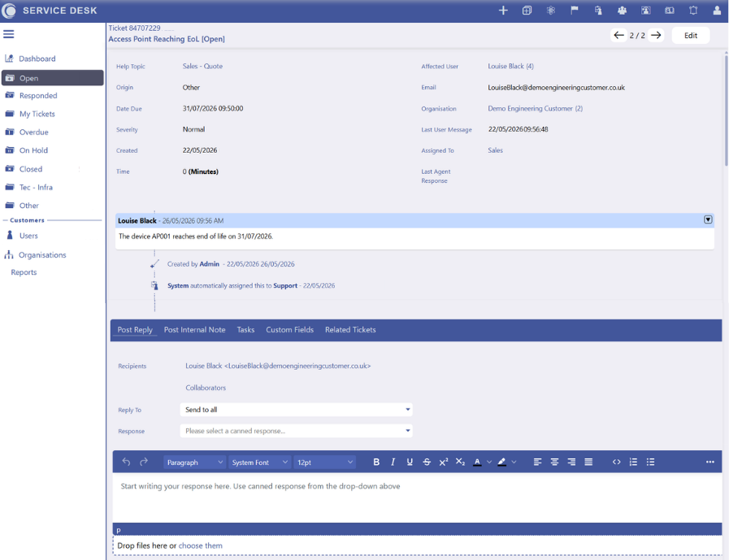Click the atom icon in the header

[550, 11]
